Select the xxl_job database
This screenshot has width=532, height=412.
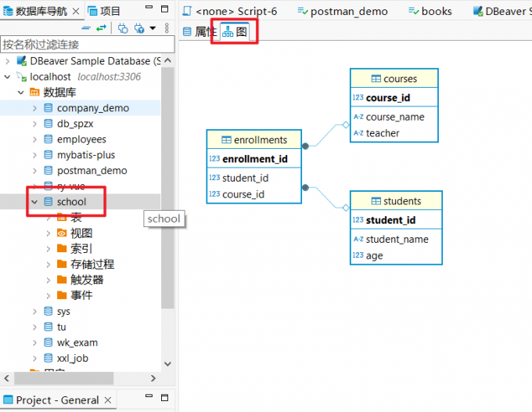pyautogui.click(x=73, y=358)
